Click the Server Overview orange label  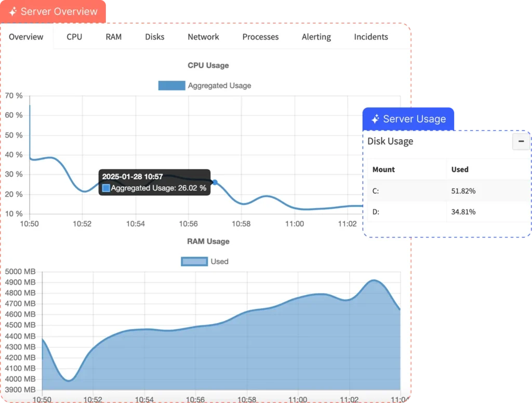pos(59,11)
